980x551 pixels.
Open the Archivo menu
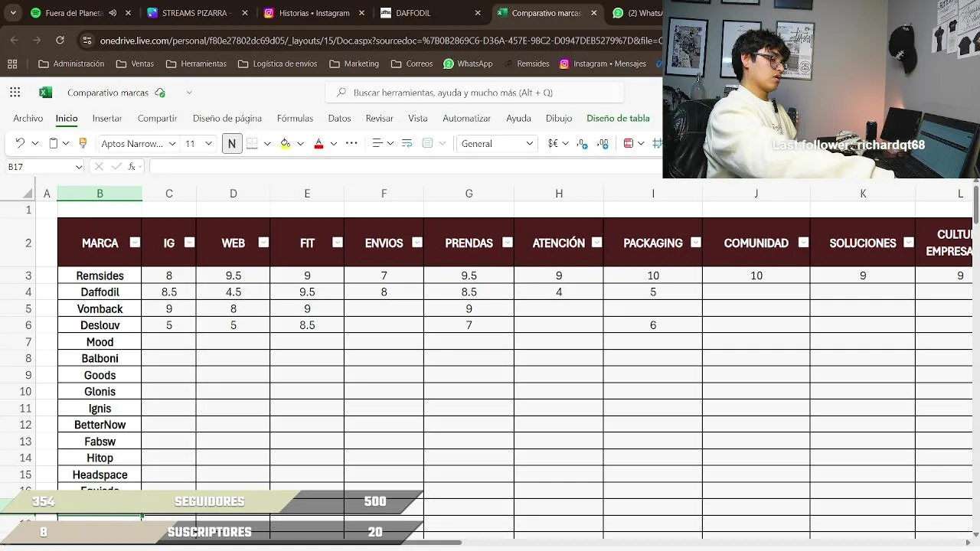(28, 118)
